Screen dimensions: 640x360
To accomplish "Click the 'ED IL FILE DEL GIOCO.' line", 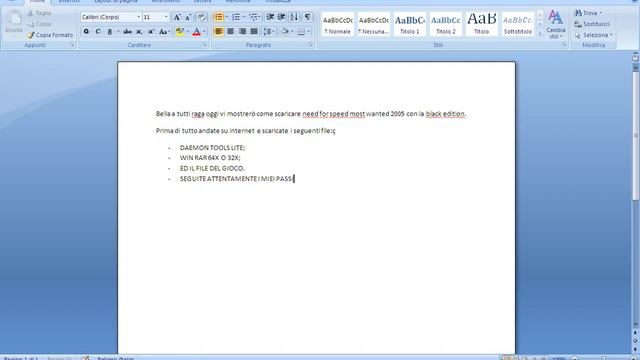I will [212, 168].
